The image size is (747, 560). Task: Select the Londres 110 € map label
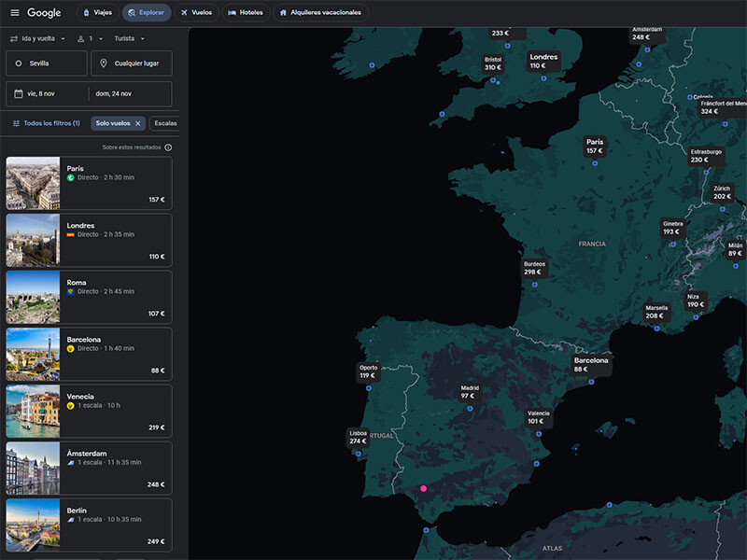point(543,61)
